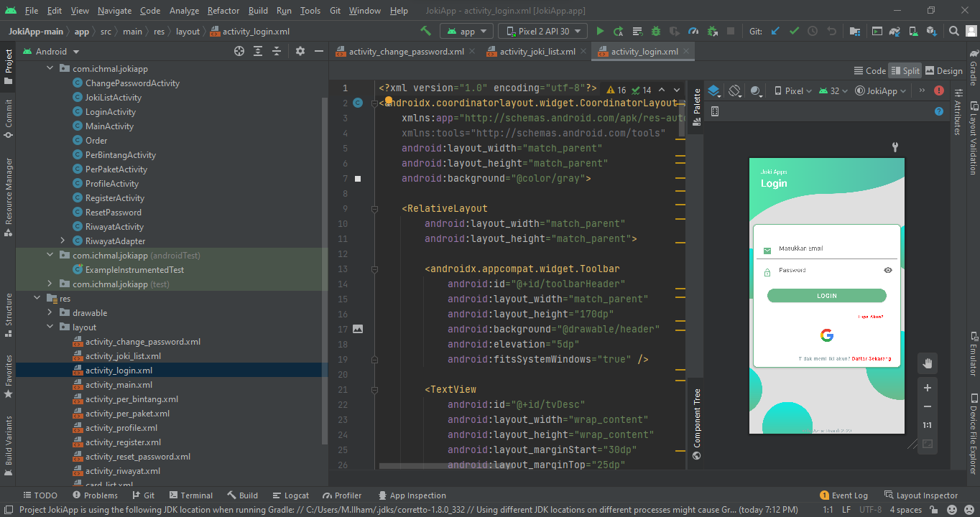This screenshot has height=517, width=980.
Task: Click the Debug app bug icon
Action: [656, 32]
